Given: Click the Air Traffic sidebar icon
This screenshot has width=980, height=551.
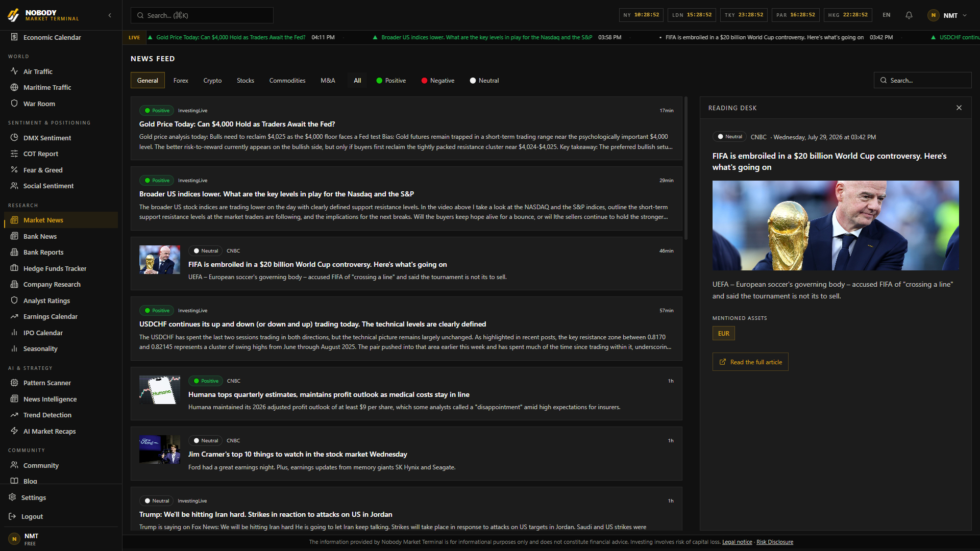Looking at the screenshot, I should click(14, 71).
